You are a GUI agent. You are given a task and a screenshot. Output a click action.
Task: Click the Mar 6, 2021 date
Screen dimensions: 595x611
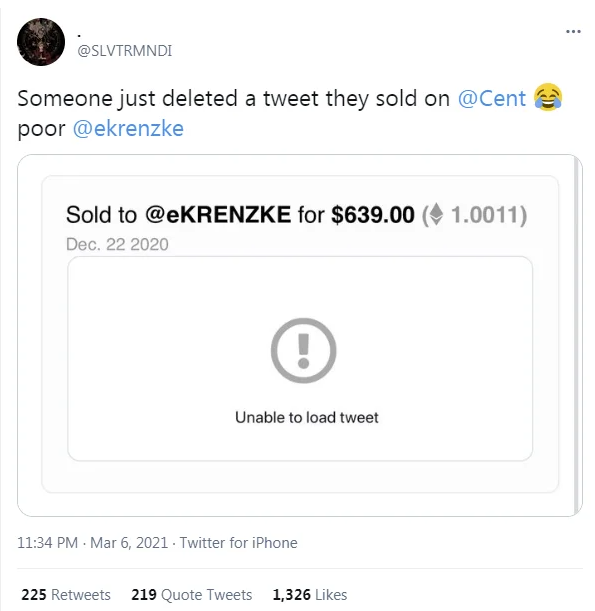[129, 543]
